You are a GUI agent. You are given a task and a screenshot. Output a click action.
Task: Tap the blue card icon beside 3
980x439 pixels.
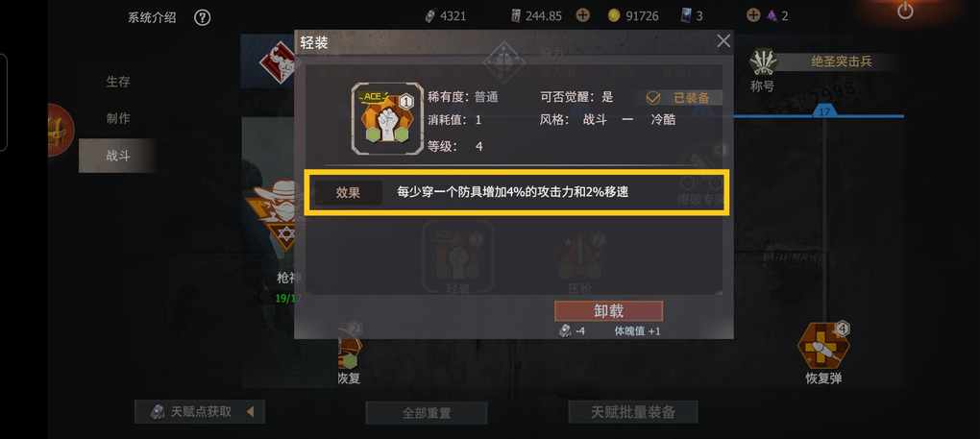click(687, 15)
